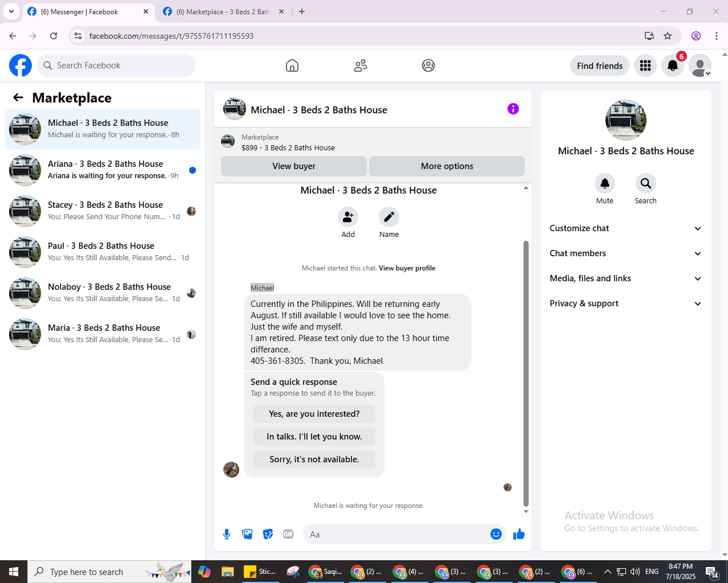Close the Marketplace browser tab
Image resolution: width=728 pixels, height=583 pixels.
(x=281, y=11)
